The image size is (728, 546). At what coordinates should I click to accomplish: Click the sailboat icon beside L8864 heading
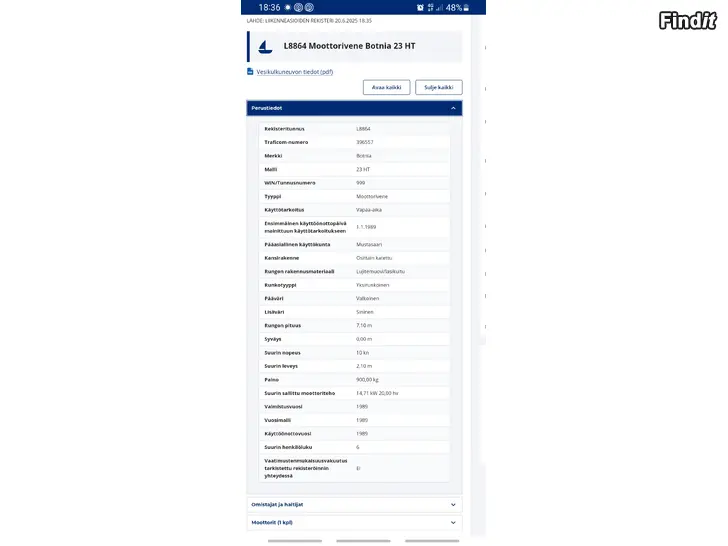tap(265, 46)
